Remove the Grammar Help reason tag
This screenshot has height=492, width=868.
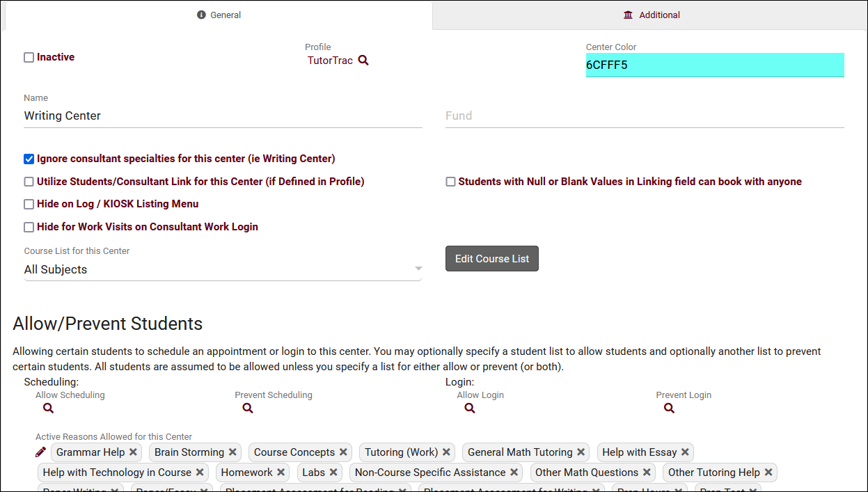(133, 452)
